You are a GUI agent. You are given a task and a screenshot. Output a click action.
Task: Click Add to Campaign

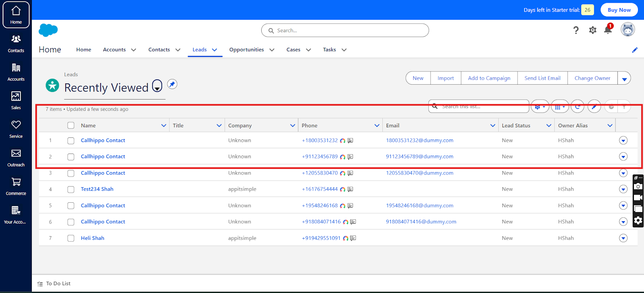click(489, 78)
